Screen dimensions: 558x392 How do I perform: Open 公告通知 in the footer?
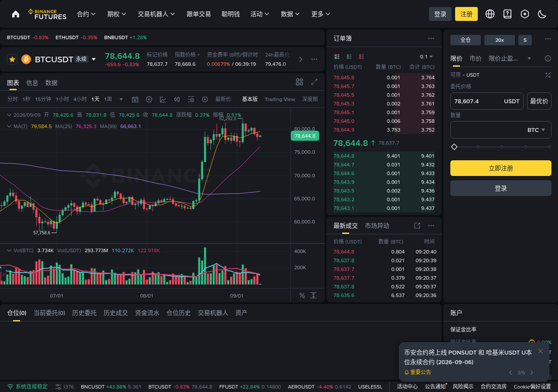click(436, 387)
